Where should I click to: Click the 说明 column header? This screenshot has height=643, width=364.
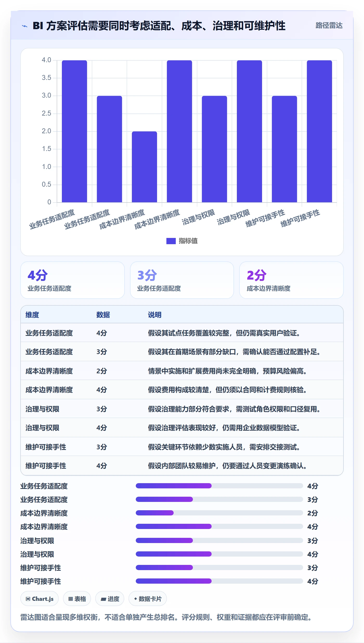pyautogui.click(x=155, y=315)
